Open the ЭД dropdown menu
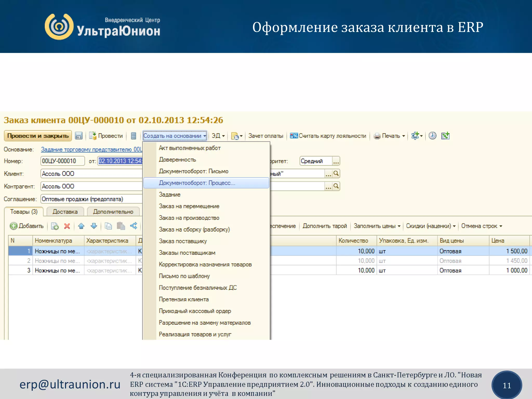This screenshot has width=532, height=399. tap(218, 136)
